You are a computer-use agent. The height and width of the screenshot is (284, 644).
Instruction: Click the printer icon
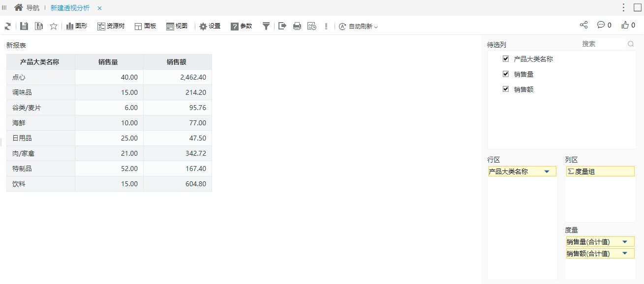(297, 26)
